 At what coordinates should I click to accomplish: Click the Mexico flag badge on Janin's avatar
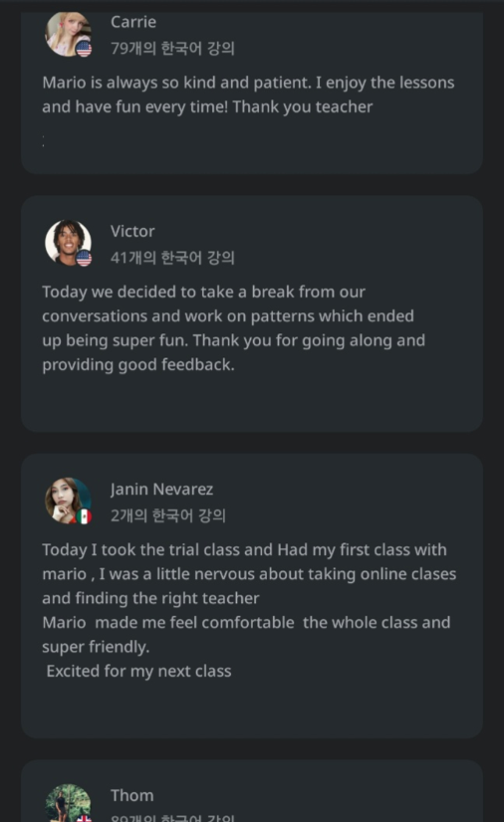(84, 516)
